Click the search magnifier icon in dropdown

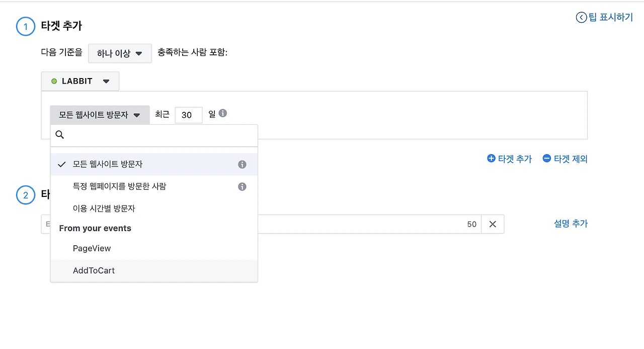(60, 135)
